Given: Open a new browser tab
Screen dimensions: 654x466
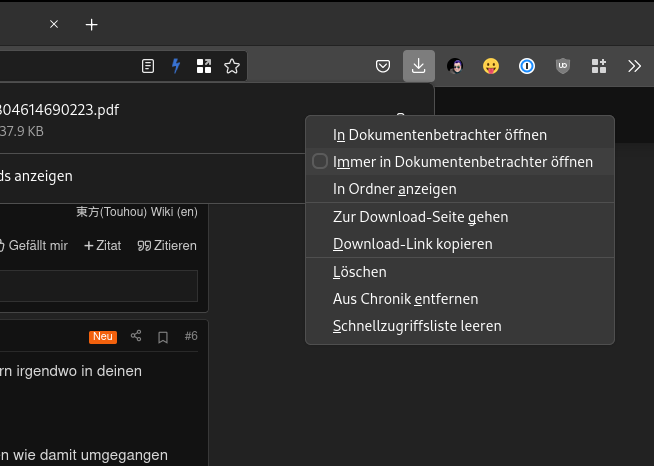Looking at the screenshot, I should click(x=92, y=24).
